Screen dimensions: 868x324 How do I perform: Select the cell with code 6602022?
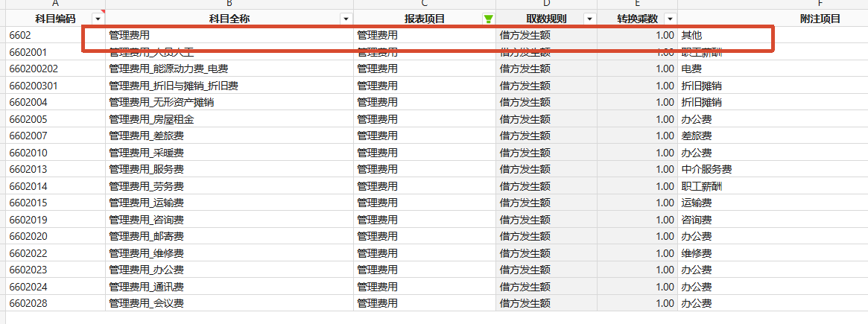tap(55, 253)
